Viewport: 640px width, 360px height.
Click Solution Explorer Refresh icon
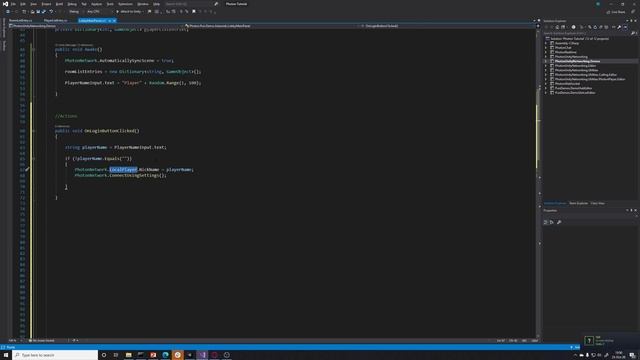point(595,27)
